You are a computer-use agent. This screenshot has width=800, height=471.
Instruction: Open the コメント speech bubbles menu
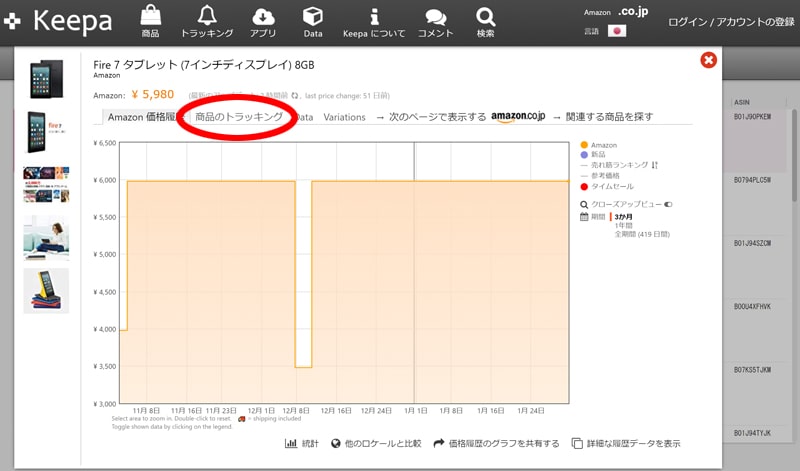(435, 21)
